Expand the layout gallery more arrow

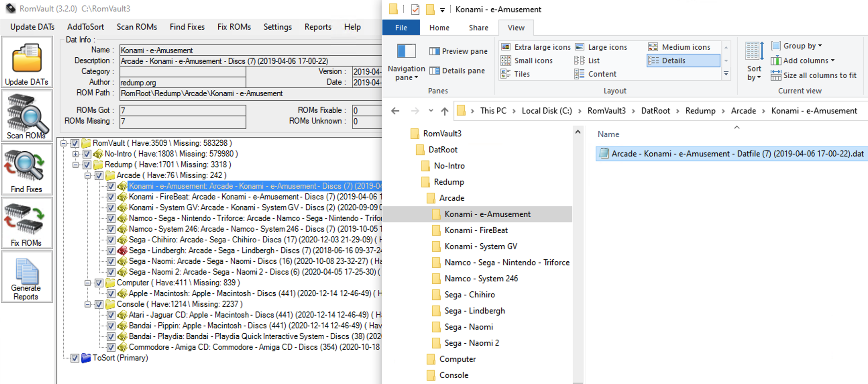click(x=726, y=74)
